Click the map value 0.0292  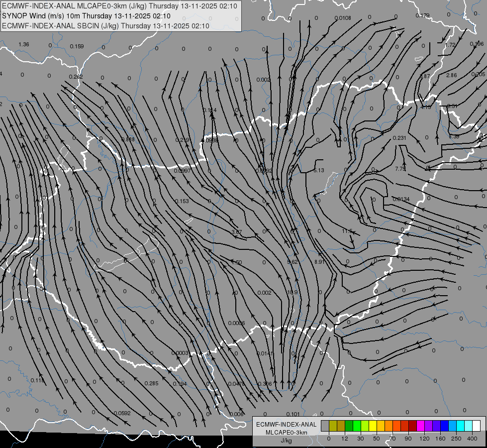(x=264, y=171)
